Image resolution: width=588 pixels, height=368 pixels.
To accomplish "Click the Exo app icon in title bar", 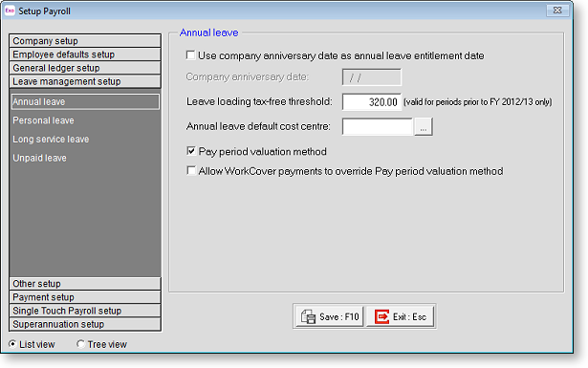I will point(10,11).
